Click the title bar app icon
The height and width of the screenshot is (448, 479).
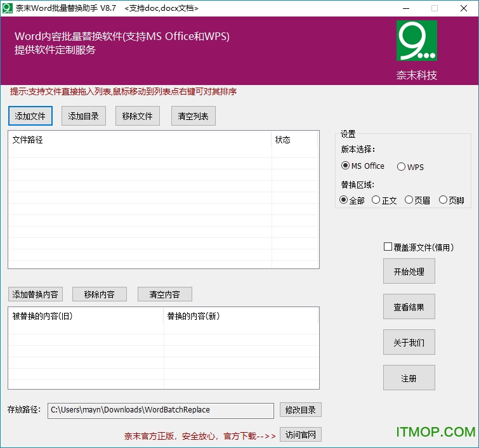coord(8,8)
